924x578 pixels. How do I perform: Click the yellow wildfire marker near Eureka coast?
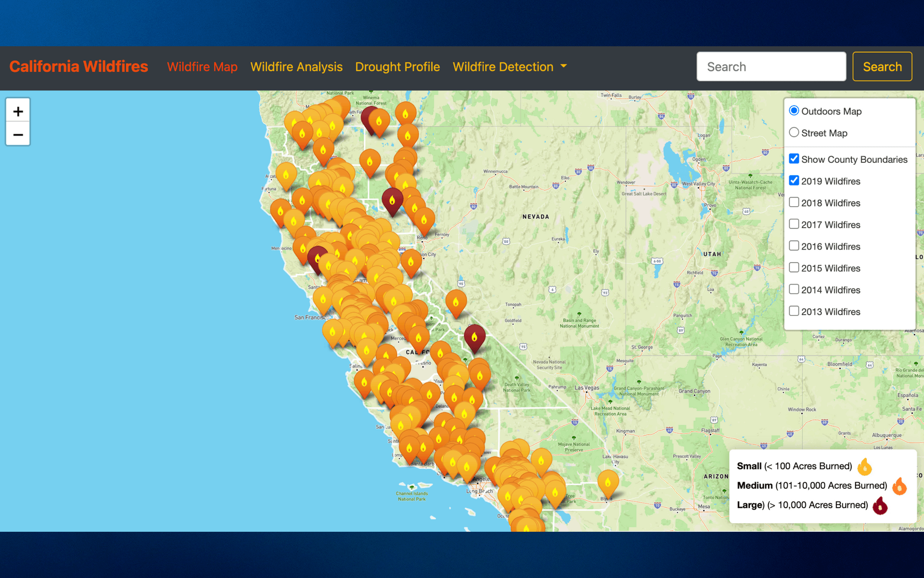286,176
